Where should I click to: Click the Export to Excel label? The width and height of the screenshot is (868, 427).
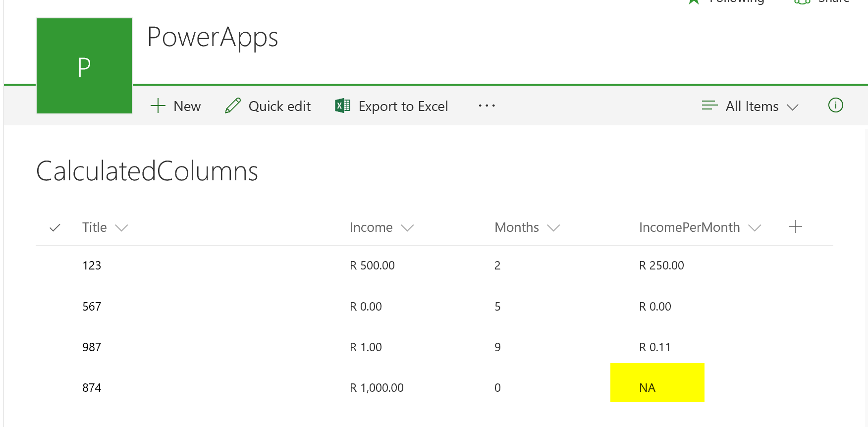pyautogui.click(x=403, y=106)
